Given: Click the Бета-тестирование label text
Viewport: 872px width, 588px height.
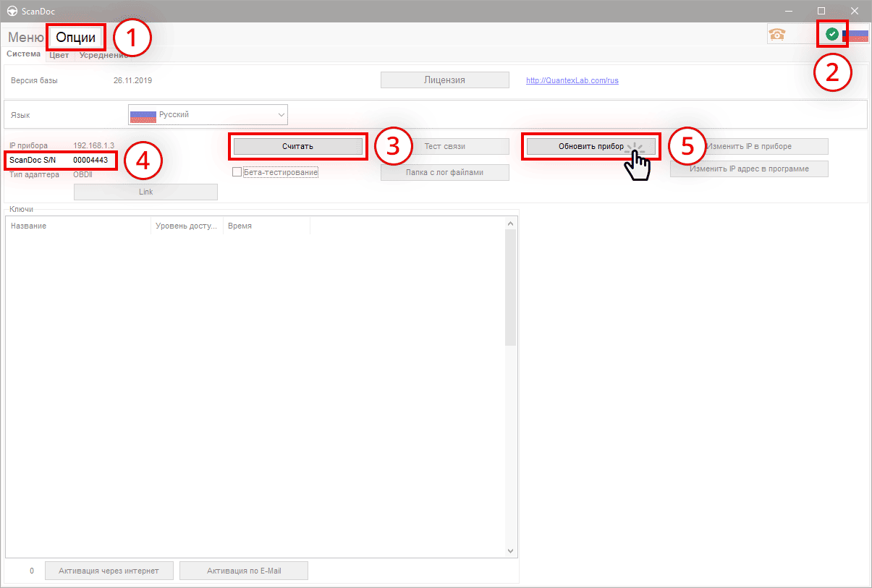Looking at the screenshot, I should click(x=279, y=171).
